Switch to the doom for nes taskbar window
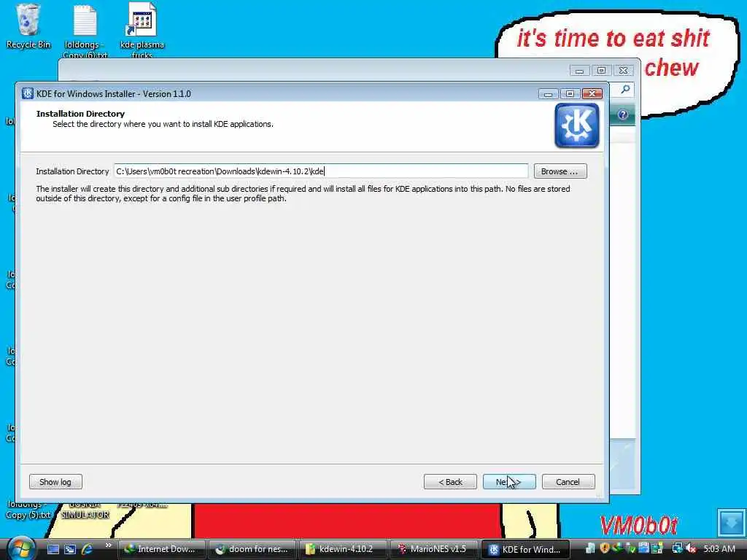 pos(252,549)
